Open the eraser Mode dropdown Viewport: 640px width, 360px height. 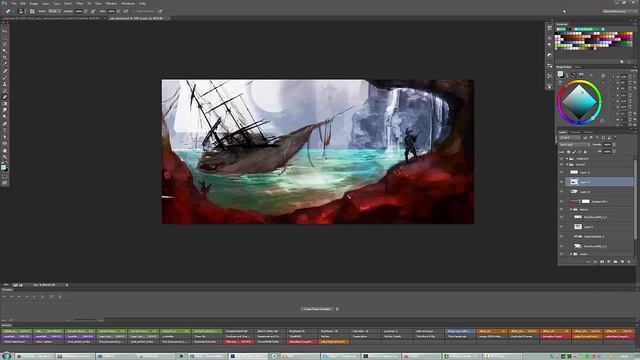point(54,11)
